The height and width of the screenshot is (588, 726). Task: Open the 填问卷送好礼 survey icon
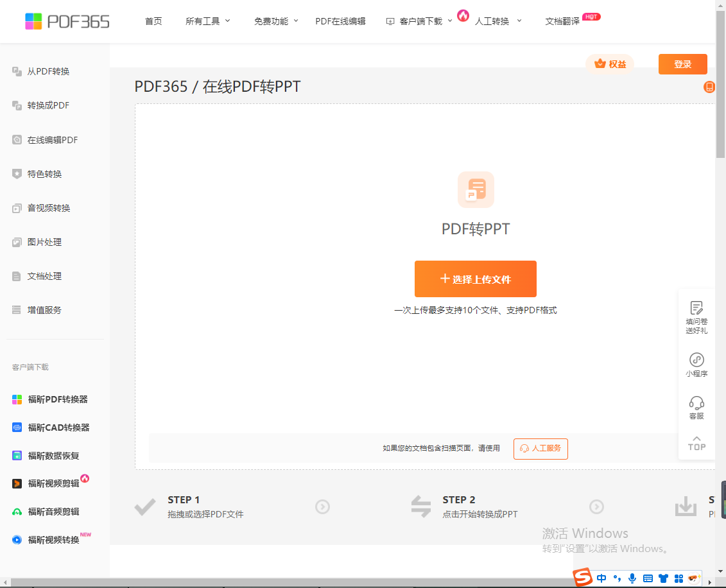[x=696, y=308]
